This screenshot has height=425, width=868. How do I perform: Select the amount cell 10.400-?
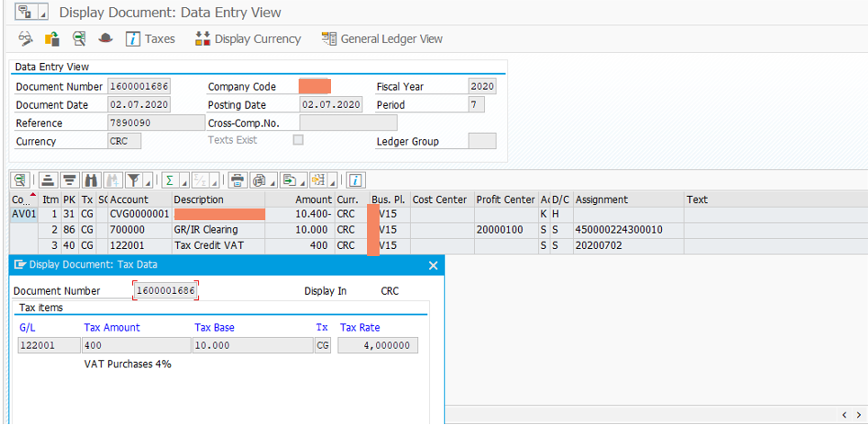click(300, 214)
